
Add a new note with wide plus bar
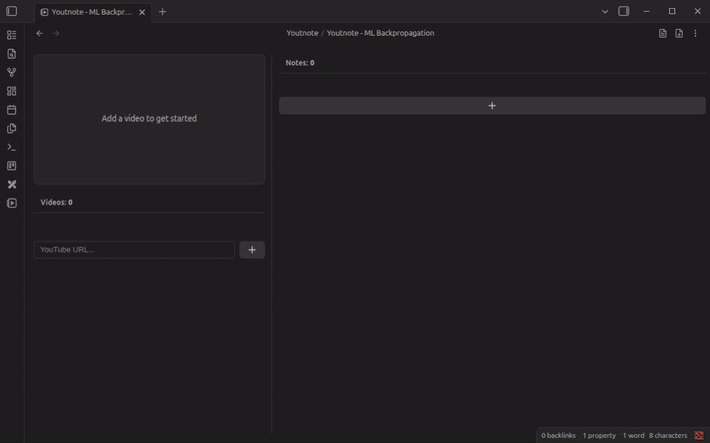(492, 106)
